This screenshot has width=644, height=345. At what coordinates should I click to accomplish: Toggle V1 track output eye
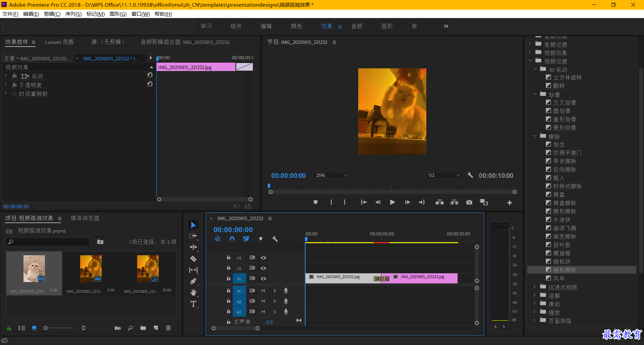[x=263, y=278]
